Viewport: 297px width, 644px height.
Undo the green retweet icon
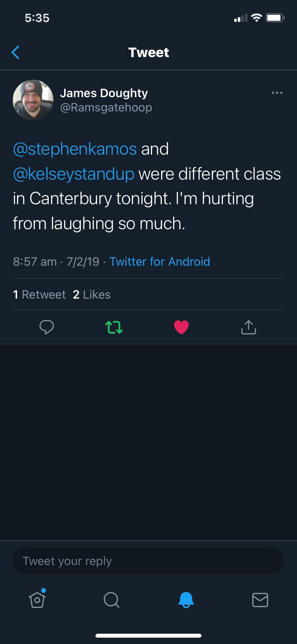(x=114, y=327)
